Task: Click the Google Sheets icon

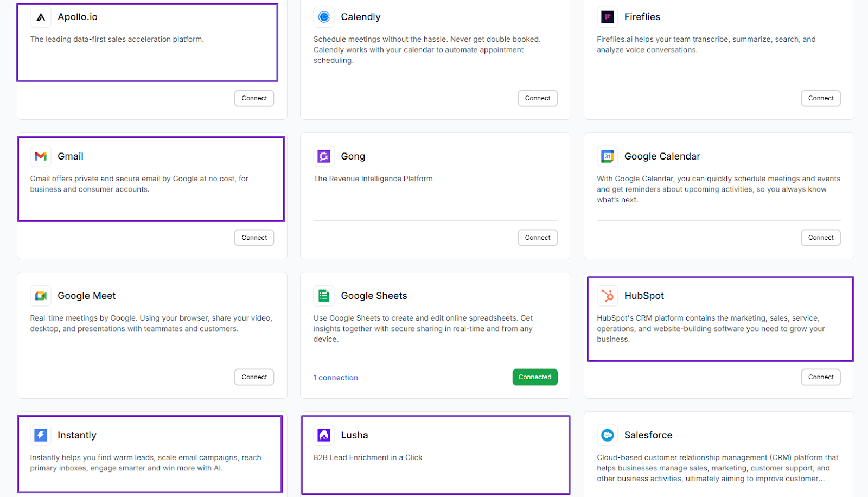Action: 324,296
